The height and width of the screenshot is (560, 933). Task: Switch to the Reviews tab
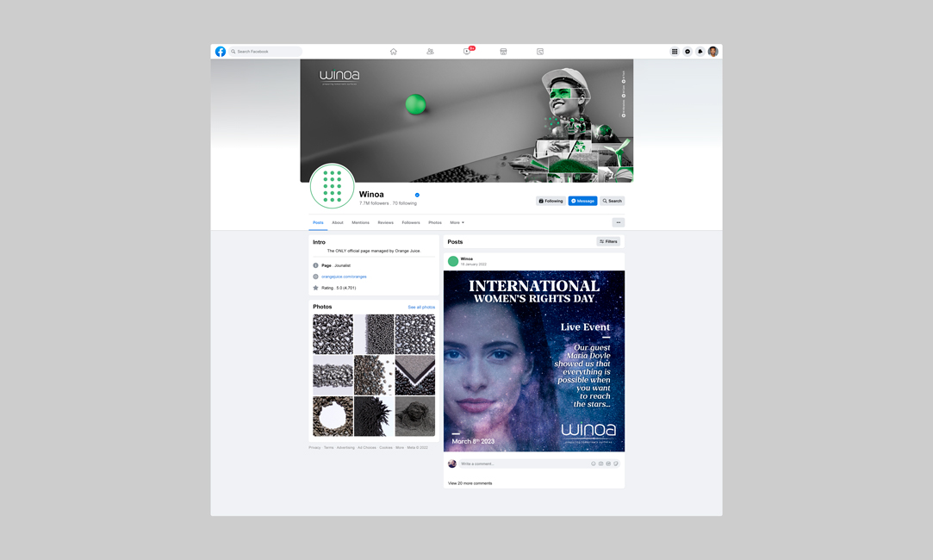tap(385, 222)
